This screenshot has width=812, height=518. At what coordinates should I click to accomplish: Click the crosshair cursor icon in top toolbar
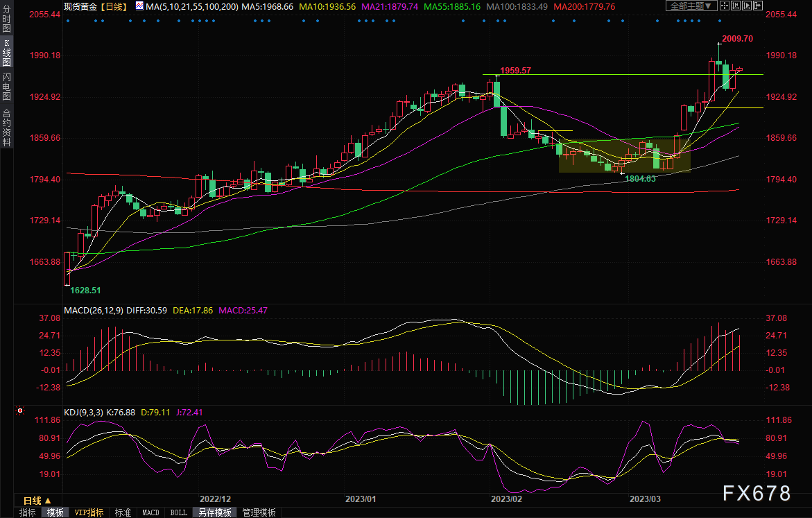point(725,6)
